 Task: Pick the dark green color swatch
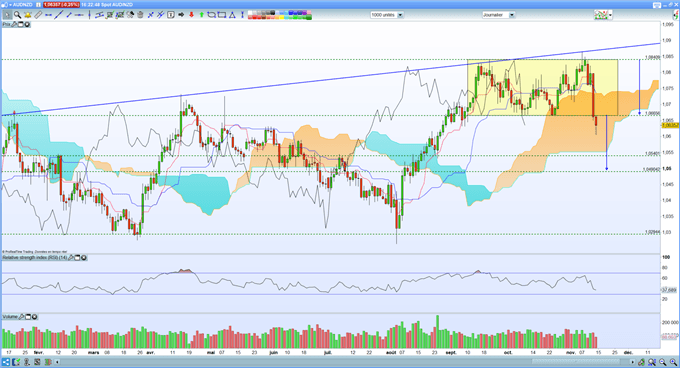tap(309, 17)
